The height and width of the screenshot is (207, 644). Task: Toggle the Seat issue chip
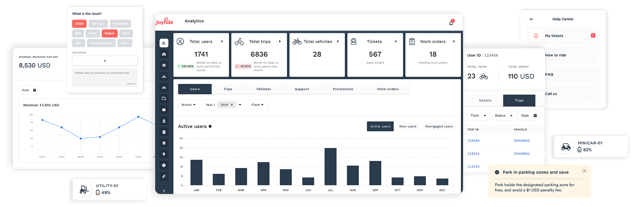(78, 43)
